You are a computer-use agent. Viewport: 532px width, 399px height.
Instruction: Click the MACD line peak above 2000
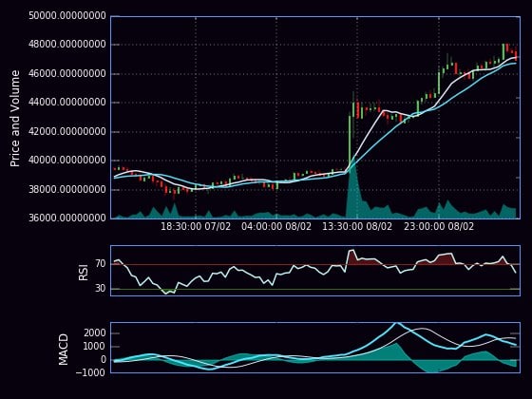pyautogui.click(x=396, y=324)
